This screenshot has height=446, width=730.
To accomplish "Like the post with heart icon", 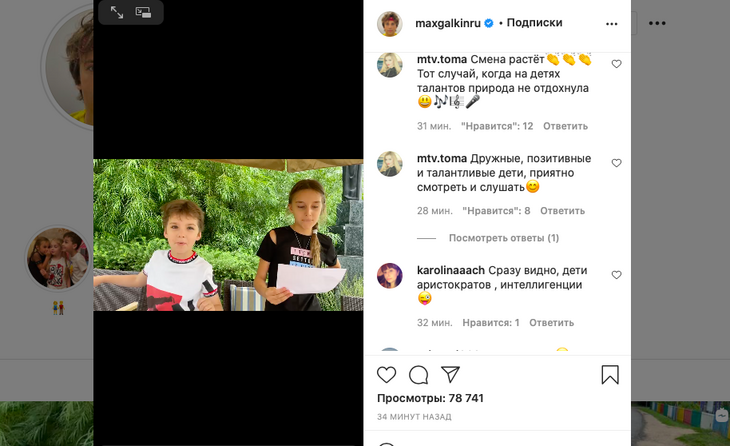I will 386,375.
